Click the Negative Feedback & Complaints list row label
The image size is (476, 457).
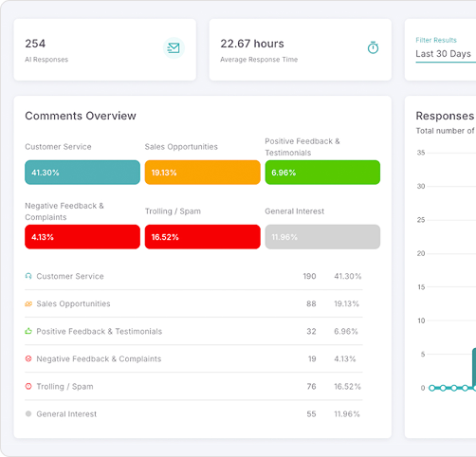click(99, 358)
